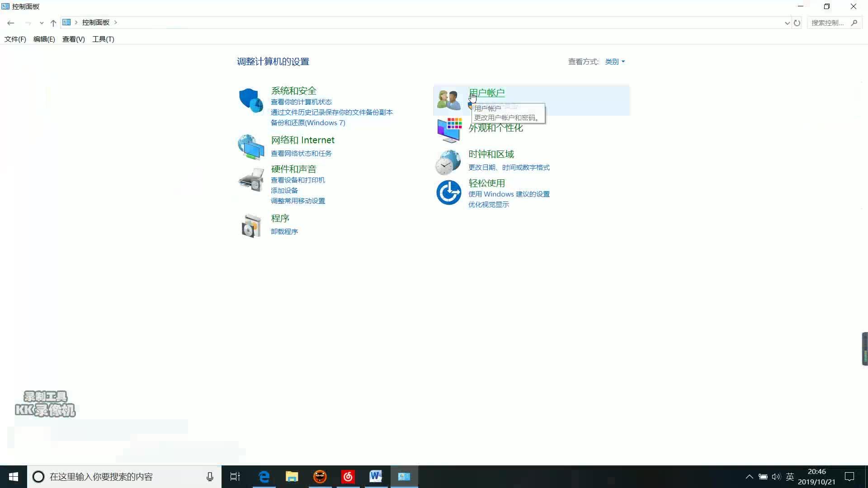Click the Cortana microphone icon
Viewport: 868px width, 488px height.
tap(210, 477)
